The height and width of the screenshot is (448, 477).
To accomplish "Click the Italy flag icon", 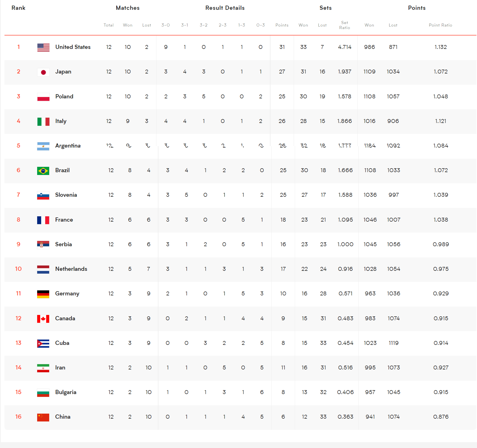I will (x=43, y=122).
